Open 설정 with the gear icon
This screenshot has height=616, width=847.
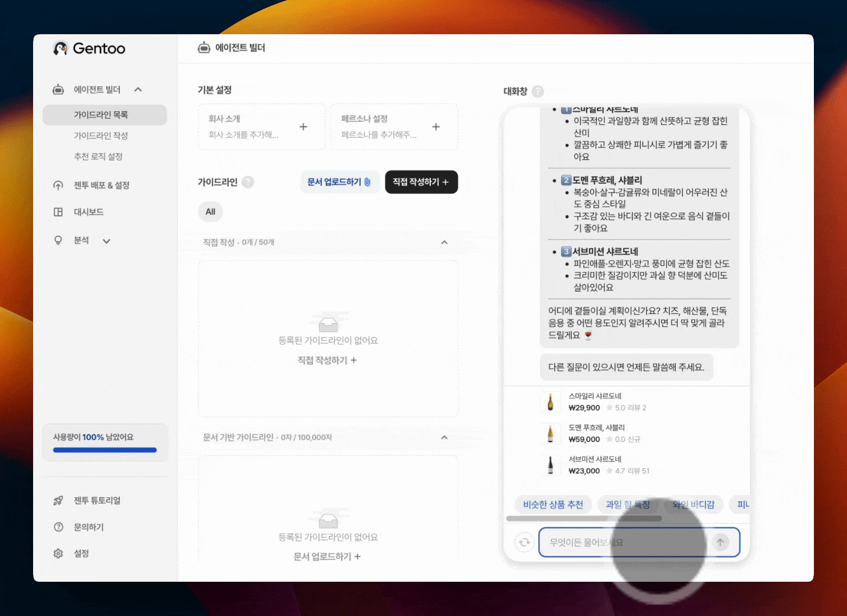click(58, 553)
